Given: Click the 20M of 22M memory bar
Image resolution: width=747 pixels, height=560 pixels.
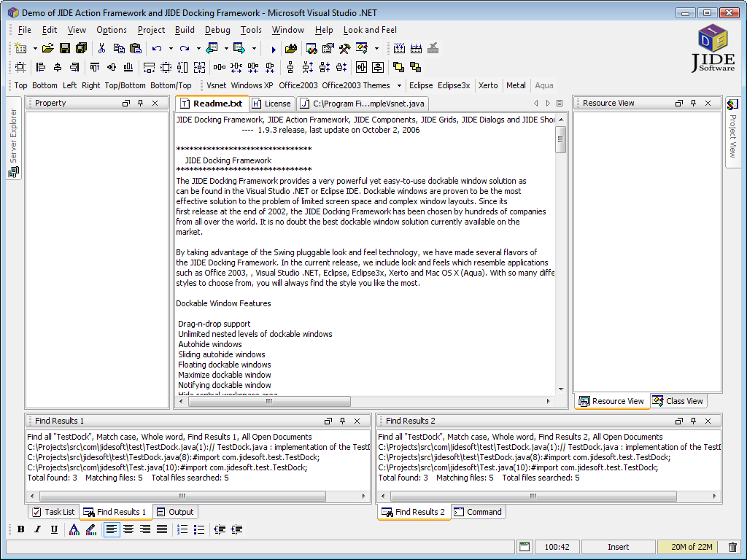Looking at the screenshot, I should (692, 547).
